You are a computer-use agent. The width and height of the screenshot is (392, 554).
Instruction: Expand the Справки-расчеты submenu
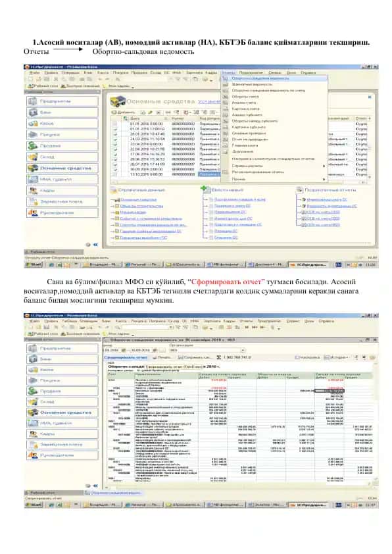[274, 166]
